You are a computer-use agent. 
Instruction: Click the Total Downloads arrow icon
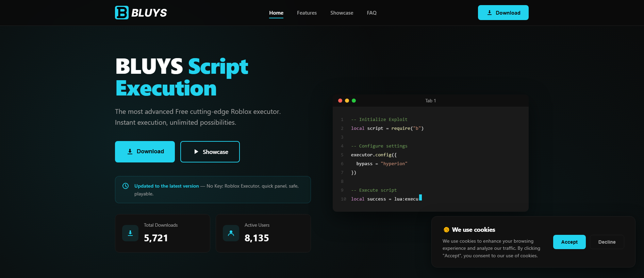[x=130, y=233]
